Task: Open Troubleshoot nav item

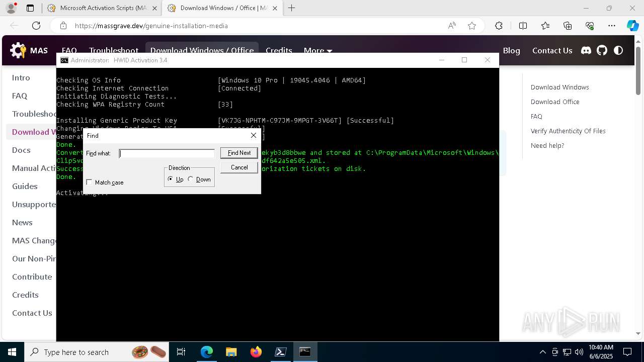Action: pos(114,50)
